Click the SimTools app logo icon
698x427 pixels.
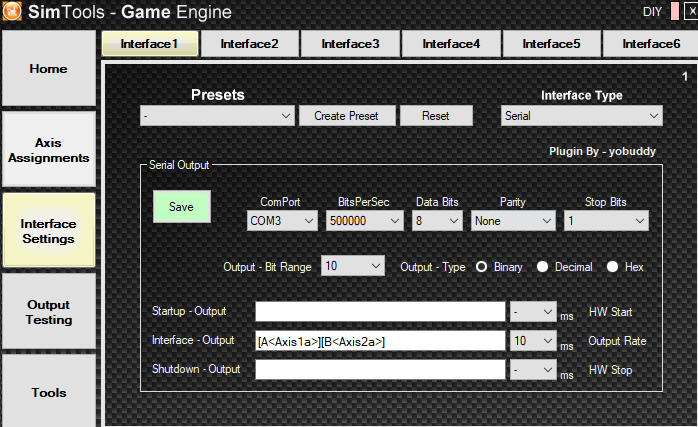pyautogui.click(x=12, y=11)
